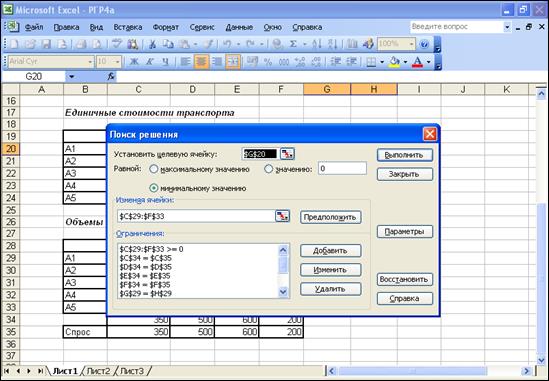
Task: Click Increase Decimal icon
Action: pos(300,62)
